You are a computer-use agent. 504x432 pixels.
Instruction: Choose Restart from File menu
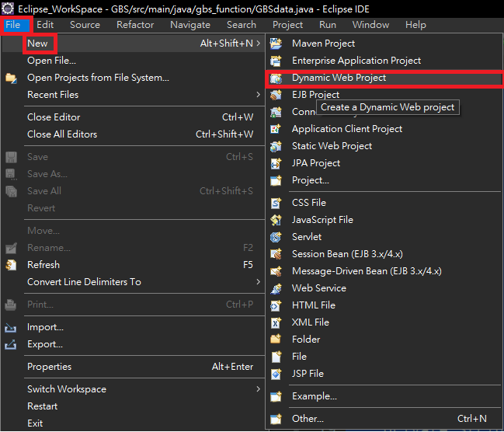point(133,406)
